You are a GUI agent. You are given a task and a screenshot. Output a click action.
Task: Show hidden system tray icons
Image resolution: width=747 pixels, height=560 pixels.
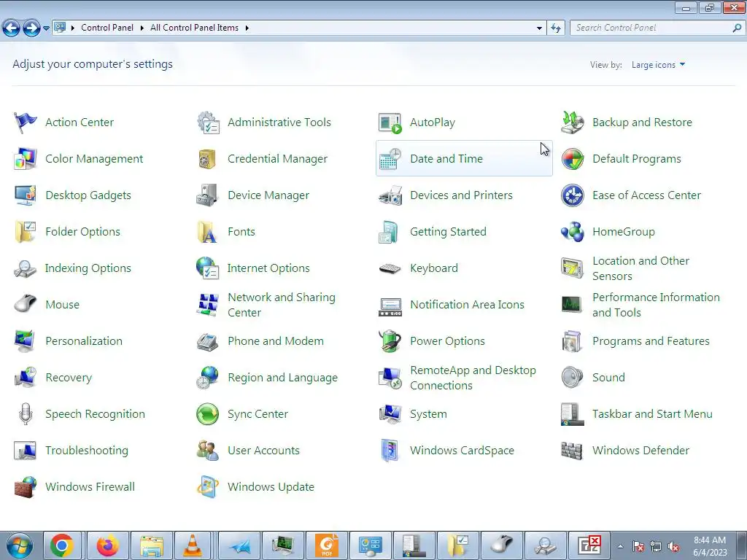tap(620, 546)
